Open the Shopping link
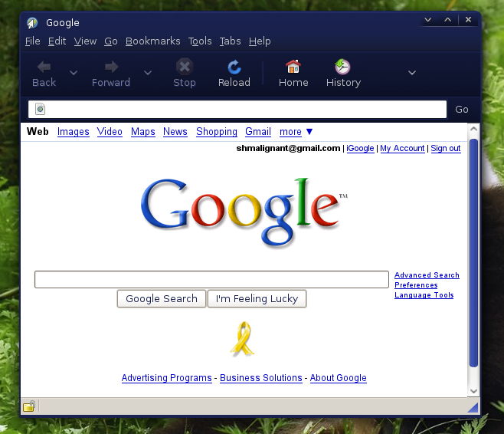Screen dimensions: 504x434 pyautogui.click(x=217, y=132)
